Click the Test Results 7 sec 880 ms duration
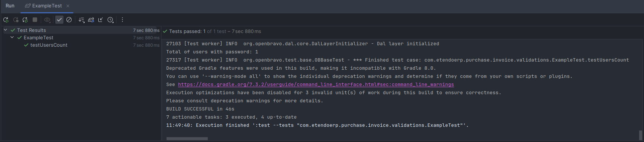Image resolution: width=644 pixels, height=142 pixels. [146, 30]
